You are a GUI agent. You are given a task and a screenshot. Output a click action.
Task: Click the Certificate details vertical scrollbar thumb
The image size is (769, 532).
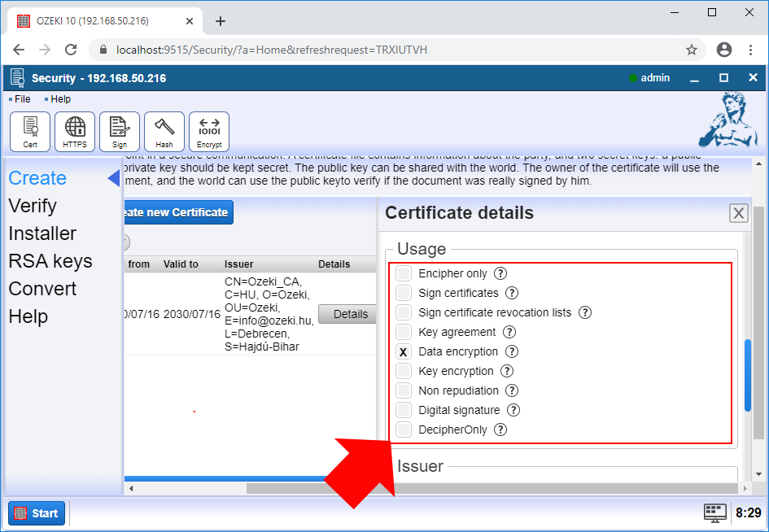click(x=748, y=375)
